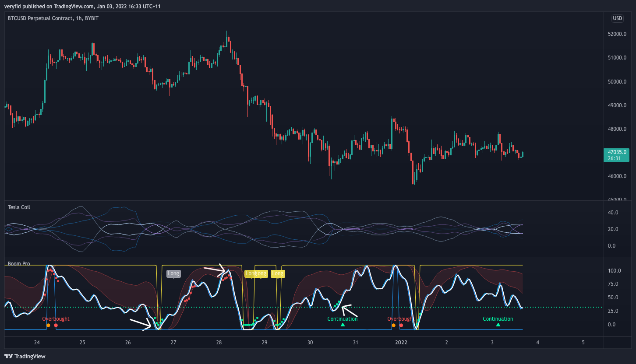This screenshot has height=364, width=636.
Task: Click date label 27 on time axis
Action: (x=173, y=343)
